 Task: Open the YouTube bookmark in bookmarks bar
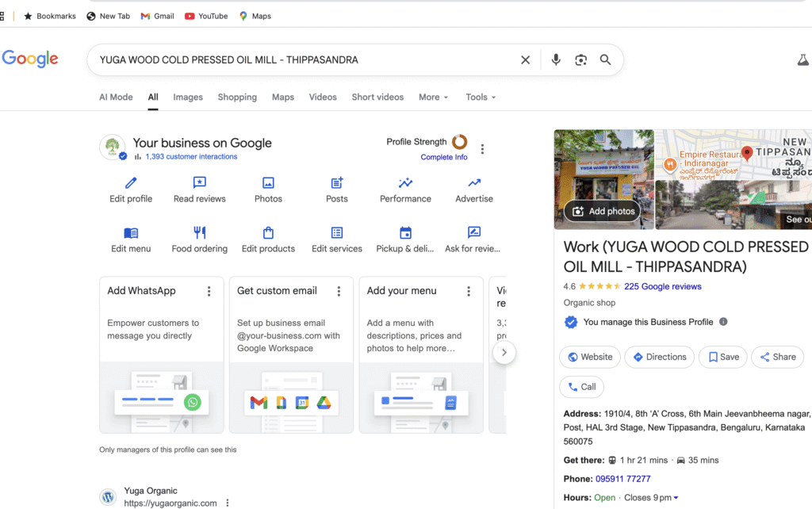205,16
